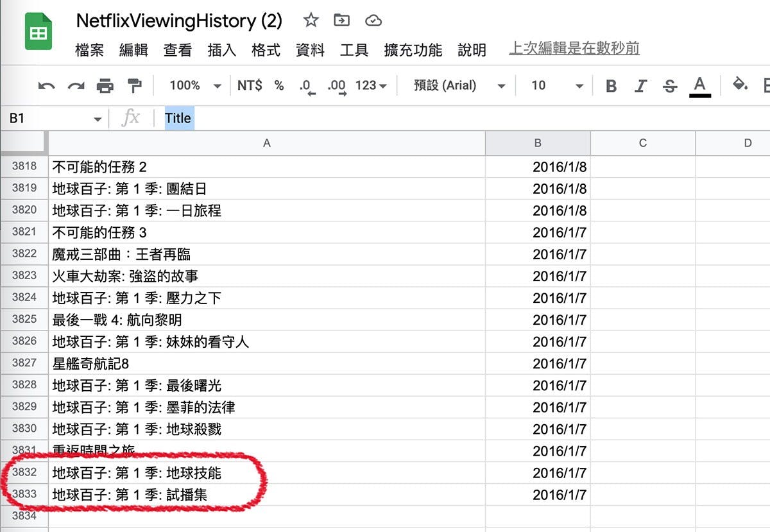Print the spreadsheet
Viewport: 770px width, 532px height.
click(x=105, y=86)
